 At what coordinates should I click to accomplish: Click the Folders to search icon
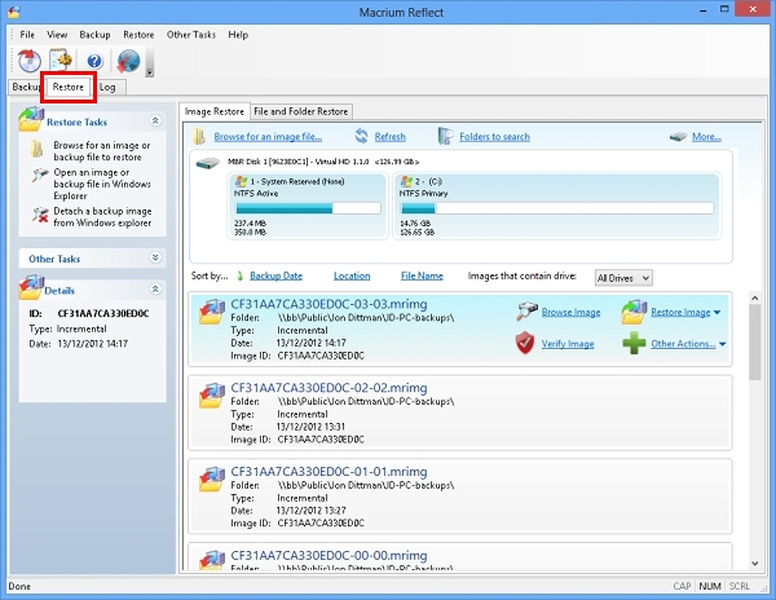point(445,136)
